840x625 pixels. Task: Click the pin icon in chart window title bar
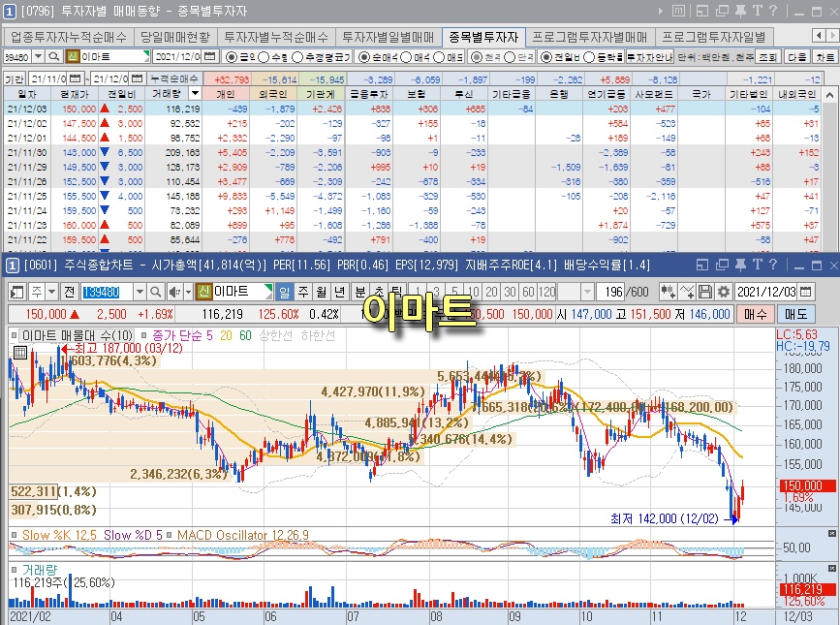(x=741, y=265)
